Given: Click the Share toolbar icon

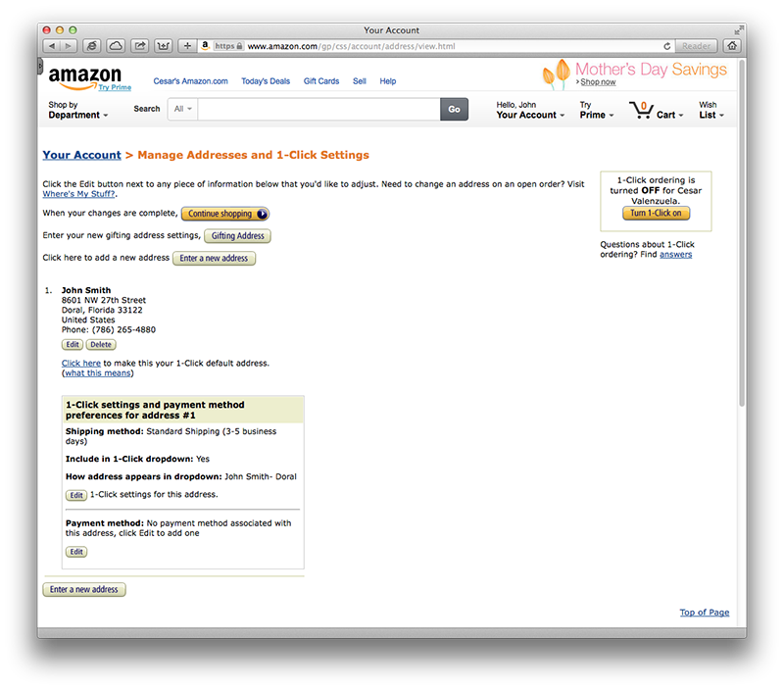Looking at the screenshot, I should point(140,46).
